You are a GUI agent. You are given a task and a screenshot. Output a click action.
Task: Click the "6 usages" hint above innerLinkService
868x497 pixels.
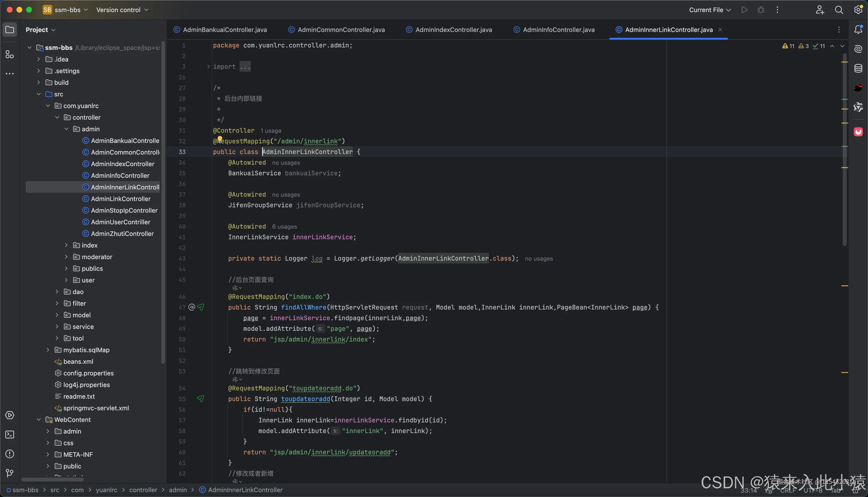click(x=284, y=227)
